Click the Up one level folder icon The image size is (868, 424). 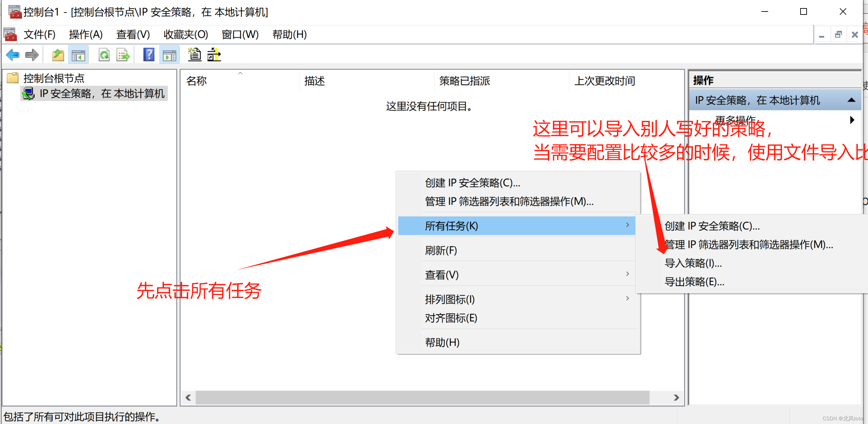coord(58,55)
